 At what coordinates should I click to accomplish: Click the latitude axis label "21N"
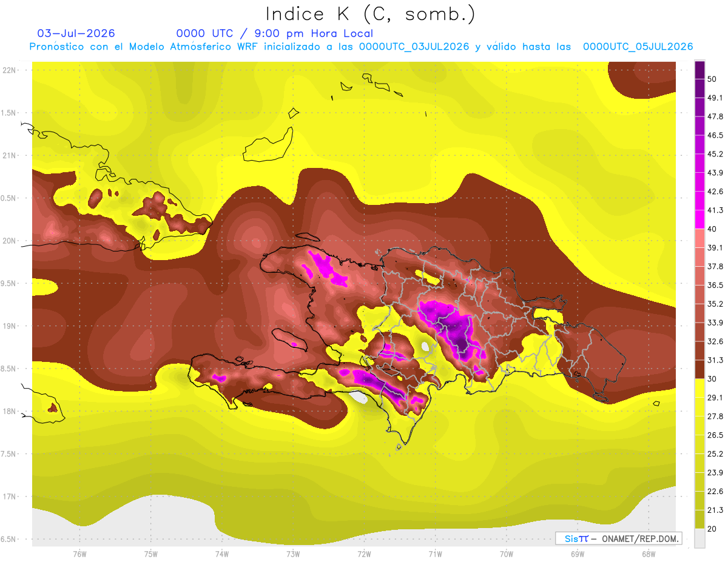[x=10, y=155]
